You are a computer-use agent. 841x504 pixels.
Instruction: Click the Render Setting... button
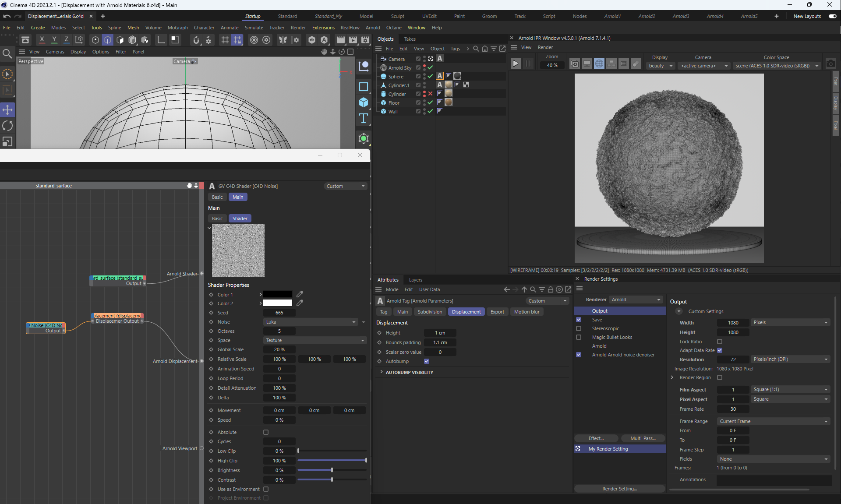(619, 489)
